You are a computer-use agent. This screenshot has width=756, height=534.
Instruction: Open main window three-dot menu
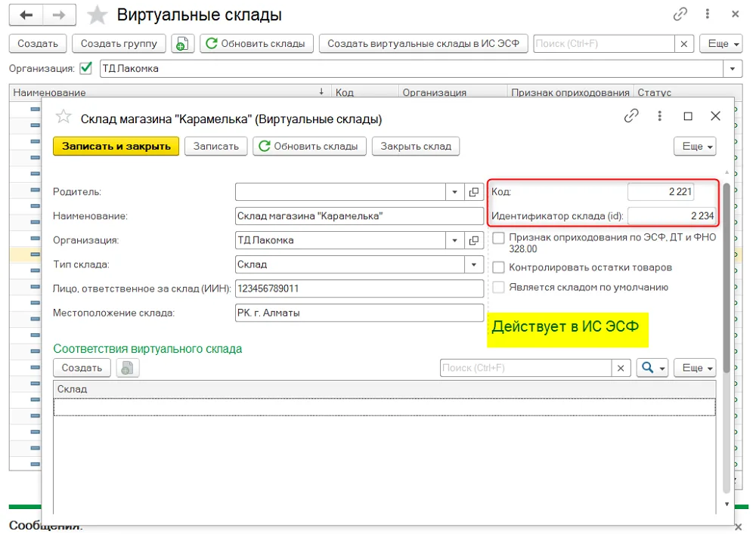(708, 14)
